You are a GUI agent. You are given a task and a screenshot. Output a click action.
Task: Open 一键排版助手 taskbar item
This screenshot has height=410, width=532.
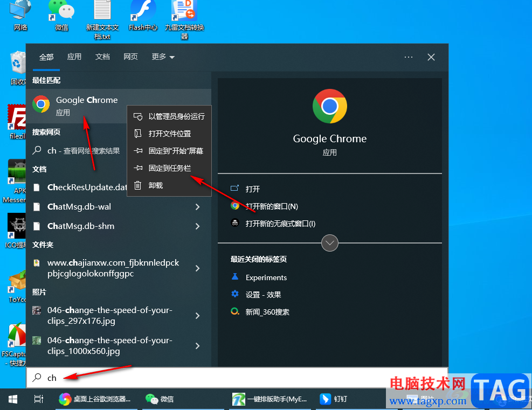(270, 399)
